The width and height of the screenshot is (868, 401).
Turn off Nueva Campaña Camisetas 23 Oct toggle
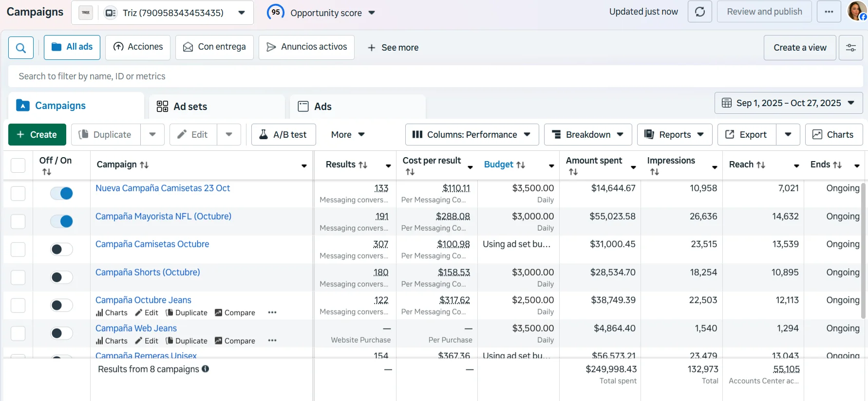point(62,193)
